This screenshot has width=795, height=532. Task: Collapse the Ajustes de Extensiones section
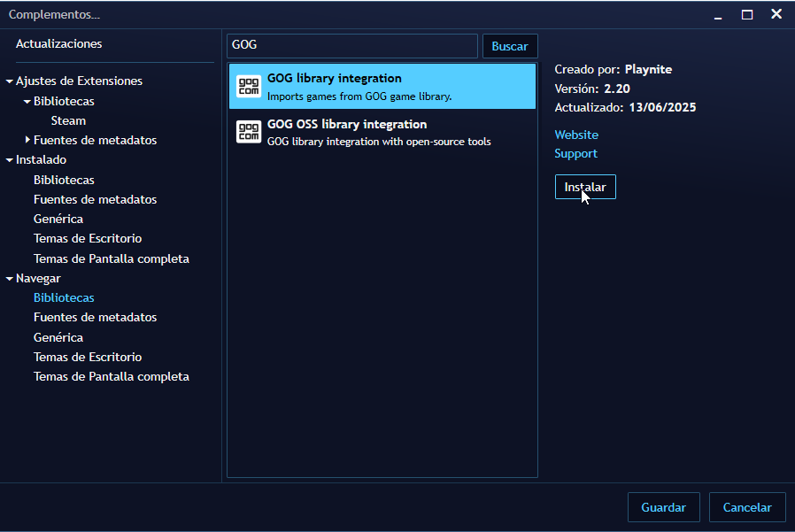(10, 81)
